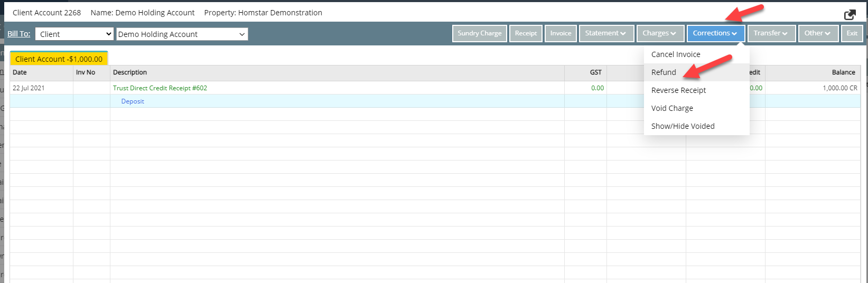
Task: Click the Receipt button
Action: pos(526,33)
